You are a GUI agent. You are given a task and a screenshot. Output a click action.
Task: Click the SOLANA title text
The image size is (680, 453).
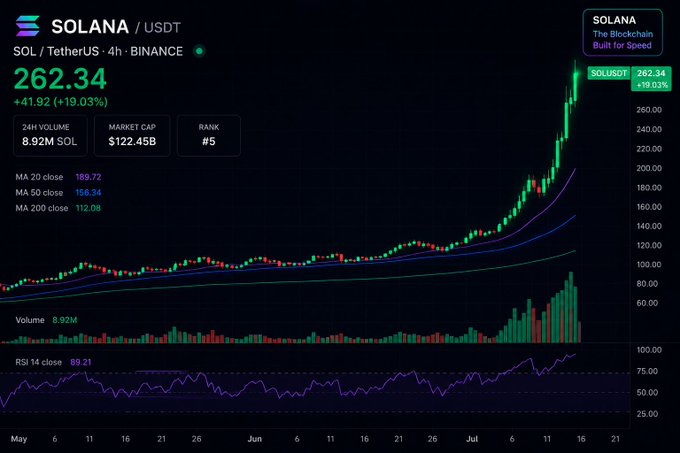pos(90,26)
